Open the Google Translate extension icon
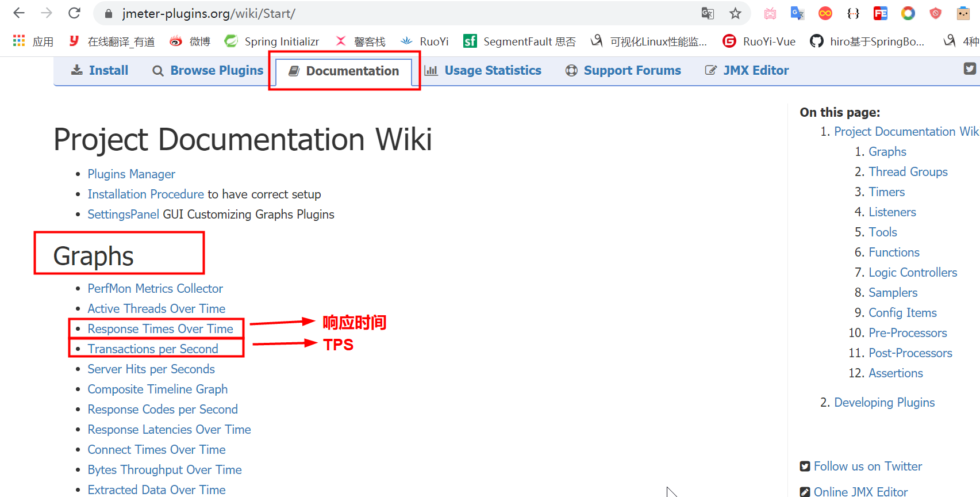Viewport: 980px width, 497px height. point(797,13)
